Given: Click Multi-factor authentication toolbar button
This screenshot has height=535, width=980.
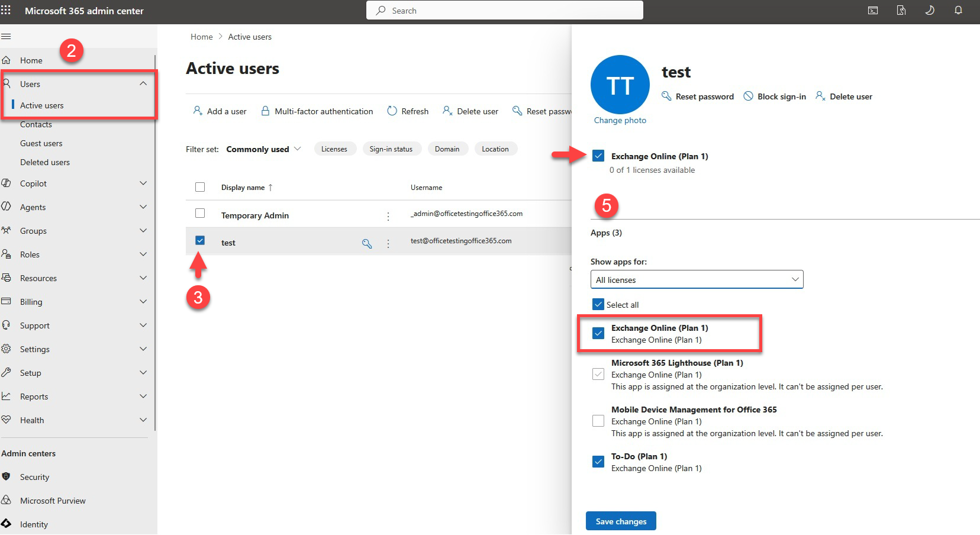Looking at the screenshot, I should 317,111.
